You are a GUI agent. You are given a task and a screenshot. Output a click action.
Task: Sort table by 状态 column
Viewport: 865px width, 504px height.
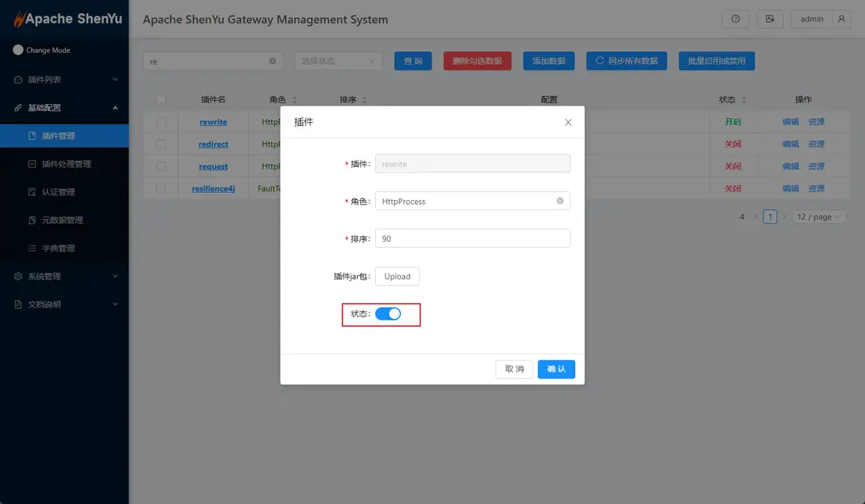point(744,100)
